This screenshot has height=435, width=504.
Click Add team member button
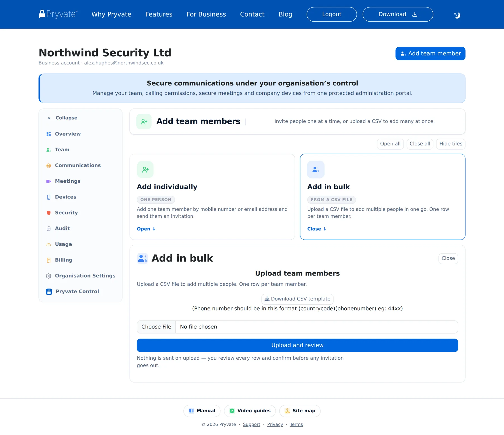(x=430, y=54)
